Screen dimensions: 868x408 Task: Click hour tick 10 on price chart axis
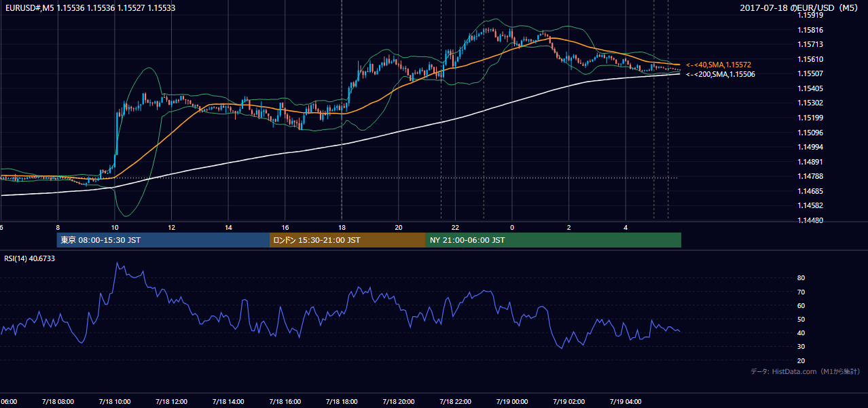[115, 228]
